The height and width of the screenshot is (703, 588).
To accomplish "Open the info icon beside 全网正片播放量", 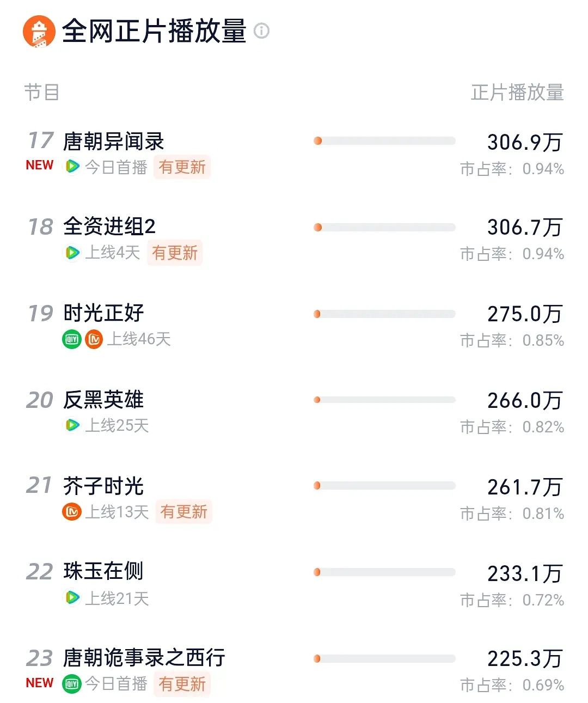I will [x=262, y=30].
